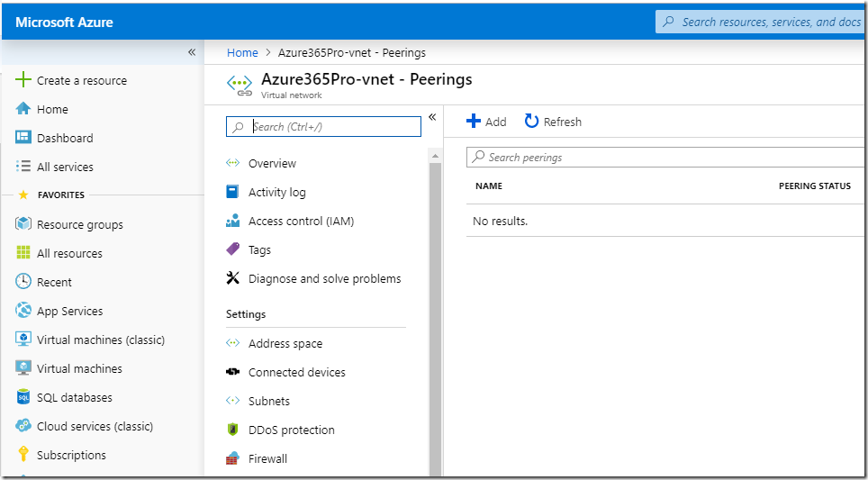Click the Search resources, services, and docs box
868x480 pixels.
click(762, 23)
